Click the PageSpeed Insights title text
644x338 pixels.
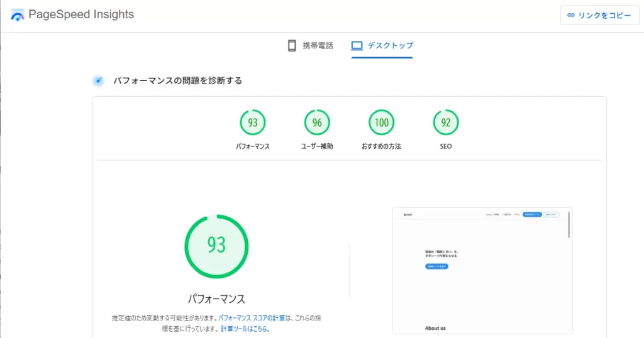click(81, 14)
